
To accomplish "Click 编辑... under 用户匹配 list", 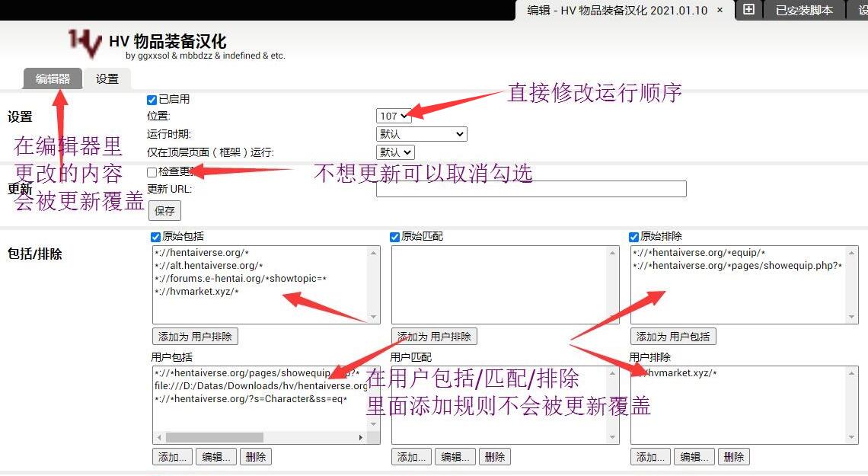I will pyautogui.click(x=455, y=457).
